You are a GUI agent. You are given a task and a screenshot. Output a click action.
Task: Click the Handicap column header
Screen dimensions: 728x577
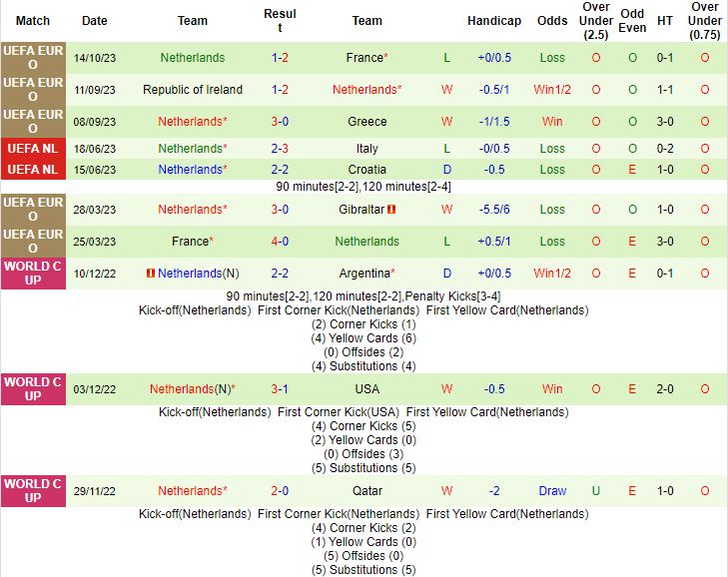click(494, 21)
